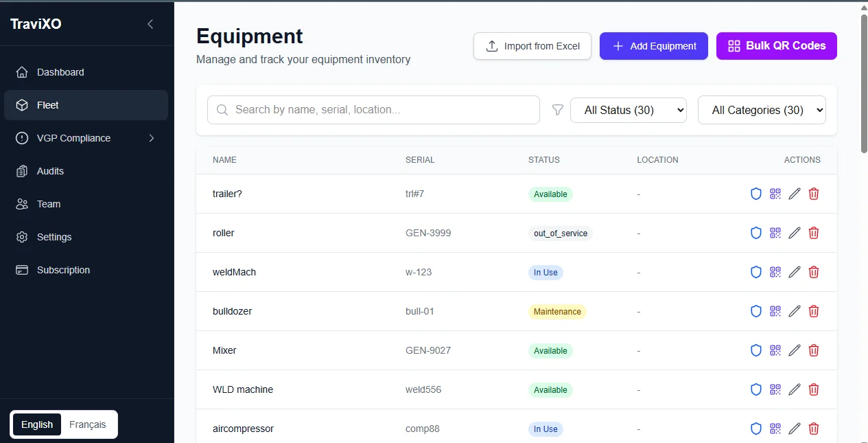Open the QR code for trailer?

tap(775, 194)
